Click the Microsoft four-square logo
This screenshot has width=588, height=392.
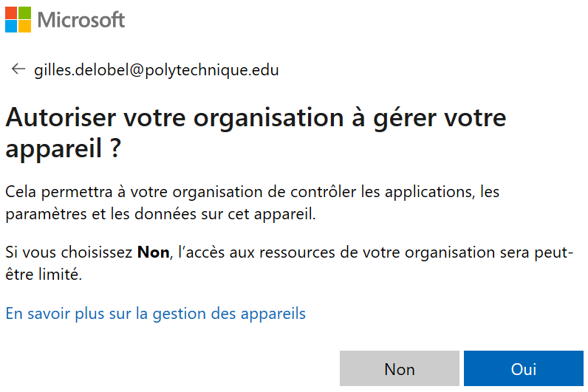[x=18, y=19]
